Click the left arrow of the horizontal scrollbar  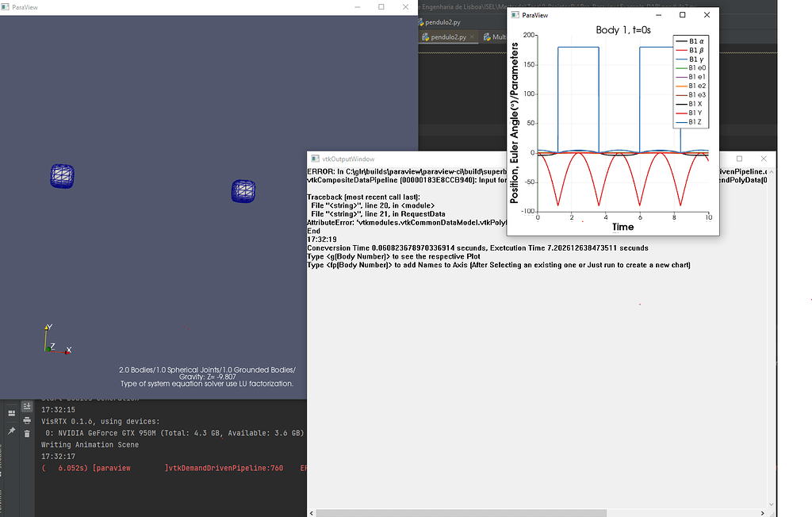point(311,513)
